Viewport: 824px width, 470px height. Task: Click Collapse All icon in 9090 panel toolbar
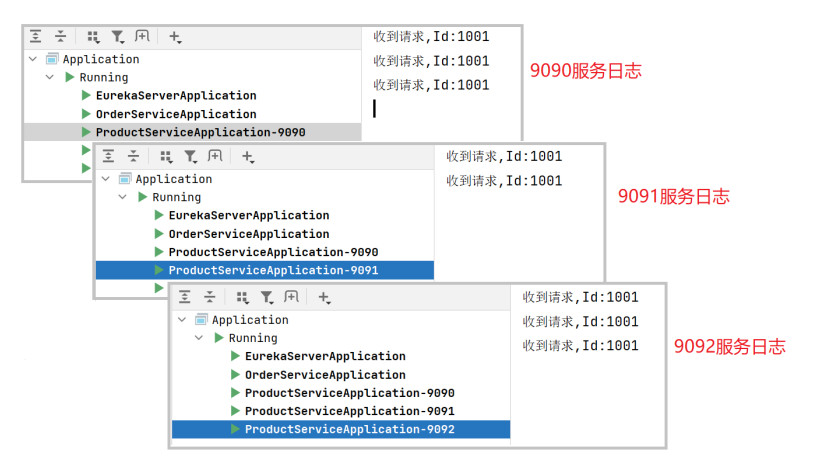61,36
